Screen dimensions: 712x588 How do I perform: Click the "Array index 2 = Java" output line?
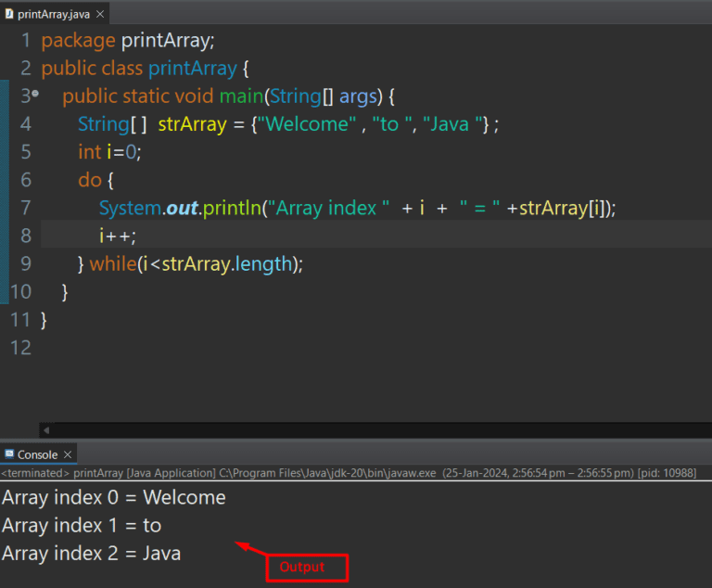click(x=92, y=554)
